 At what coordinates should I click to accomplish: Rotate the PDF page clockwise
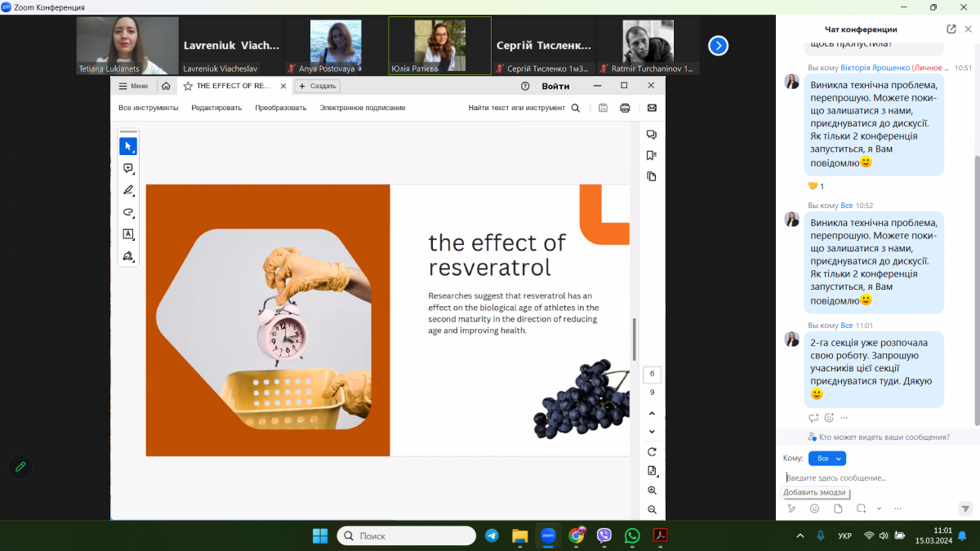[x=652, y=451]
